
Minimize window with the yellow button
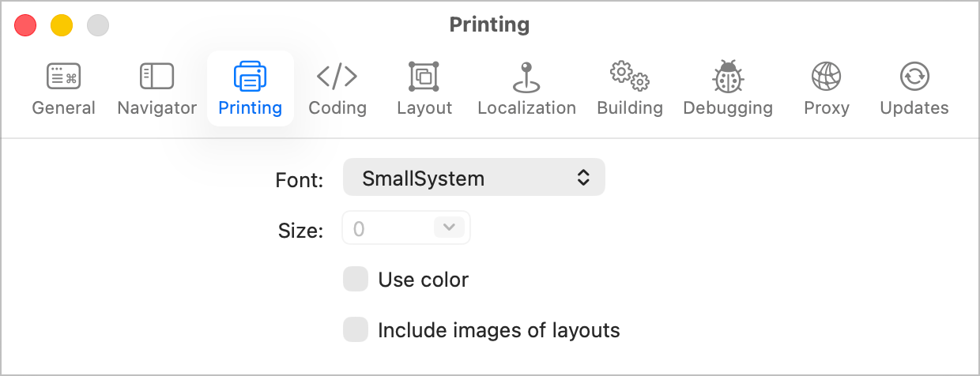62,25
